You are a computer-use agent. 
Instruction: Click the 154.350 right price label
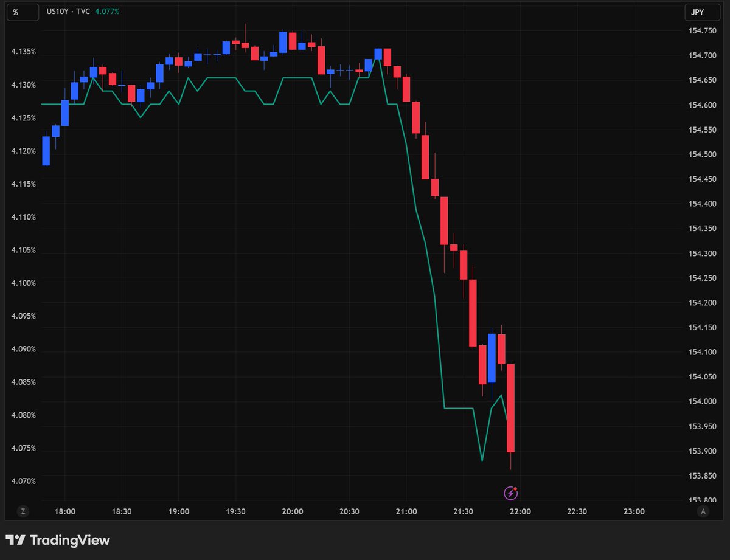[702, 229]
